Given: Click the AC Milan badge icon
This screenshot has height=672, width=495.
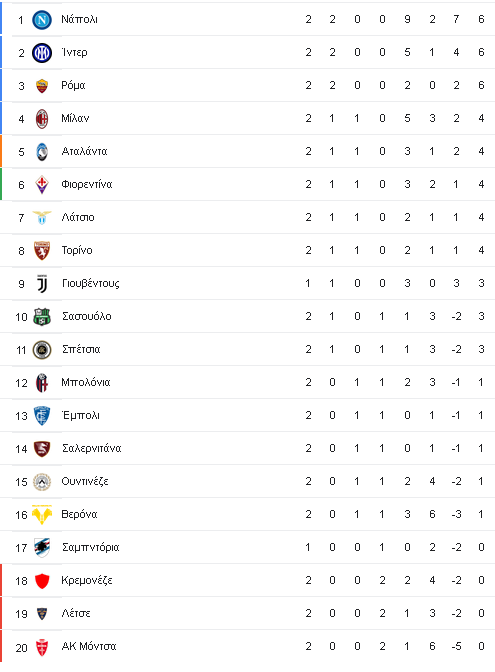Looking at the screenshot, I should point(42,119).
